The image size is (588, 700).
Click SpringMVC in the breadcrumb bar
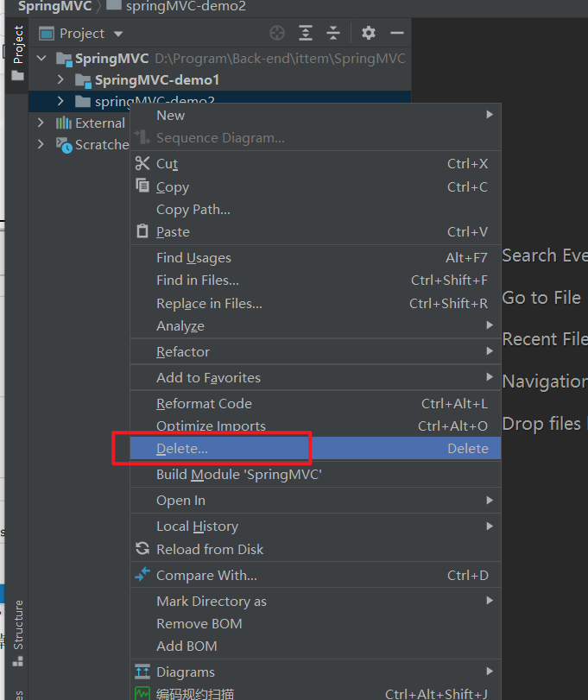[55, 6]
